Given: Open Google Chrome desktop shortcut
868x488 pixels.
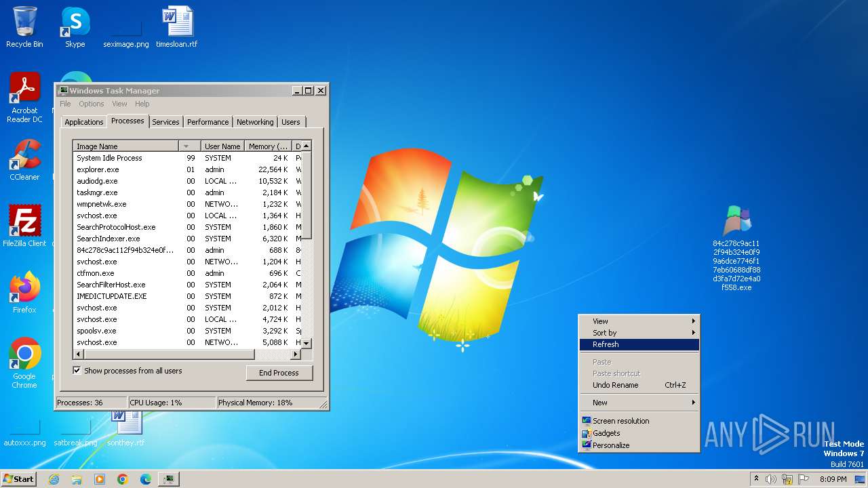Looking at the screenshot, I should (x=24, y=363).
